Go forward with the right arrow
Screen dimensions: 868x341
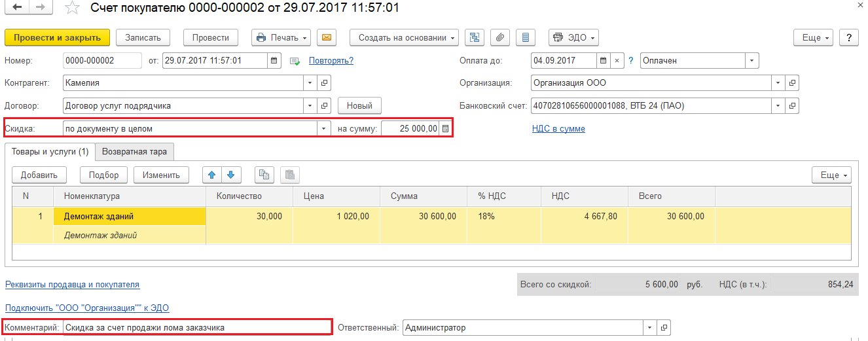40,8
